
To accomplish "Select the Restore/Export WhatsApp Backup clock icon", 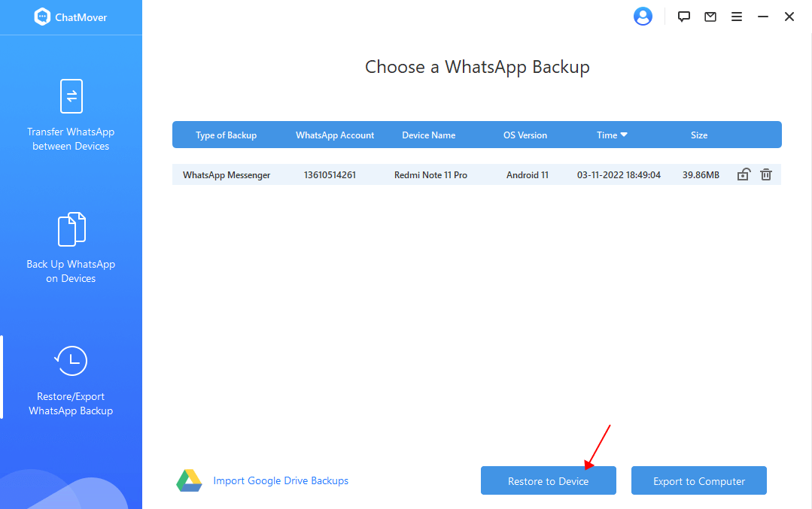I will 71,360.
